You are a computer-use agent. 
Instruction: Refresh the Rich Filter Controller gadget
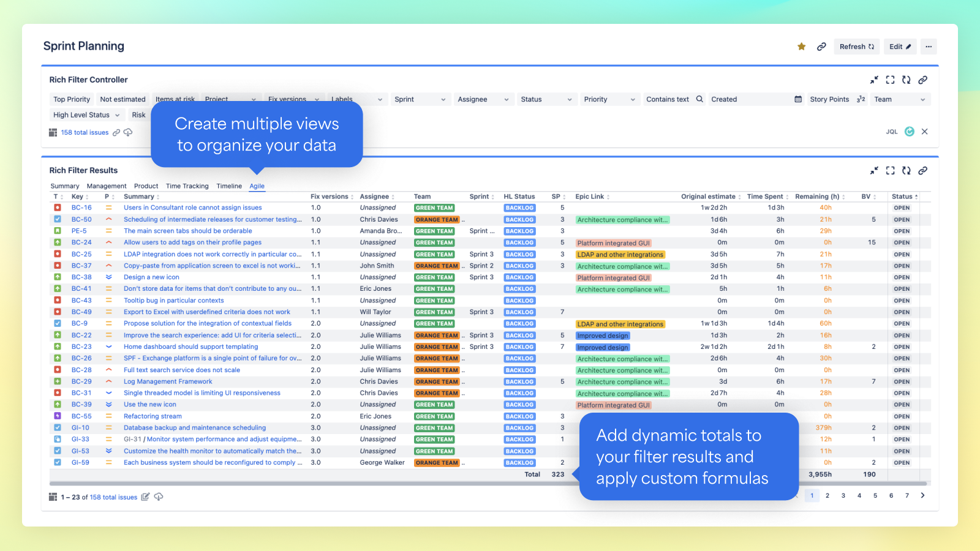point(907,80)
